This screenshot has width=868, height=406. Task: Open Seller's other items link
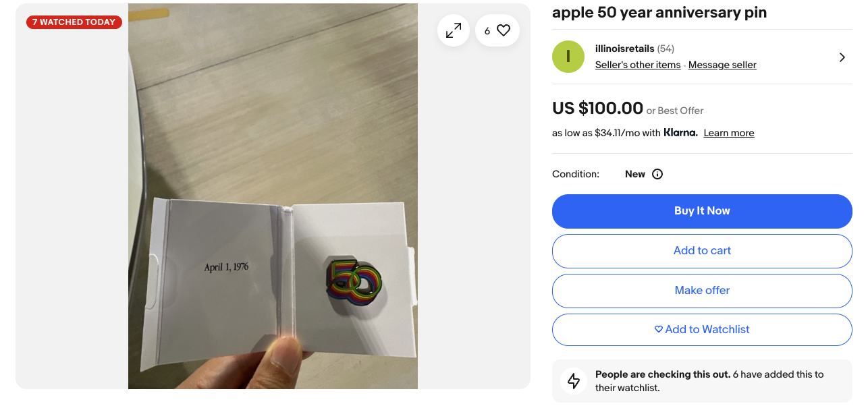click(638, 65)
